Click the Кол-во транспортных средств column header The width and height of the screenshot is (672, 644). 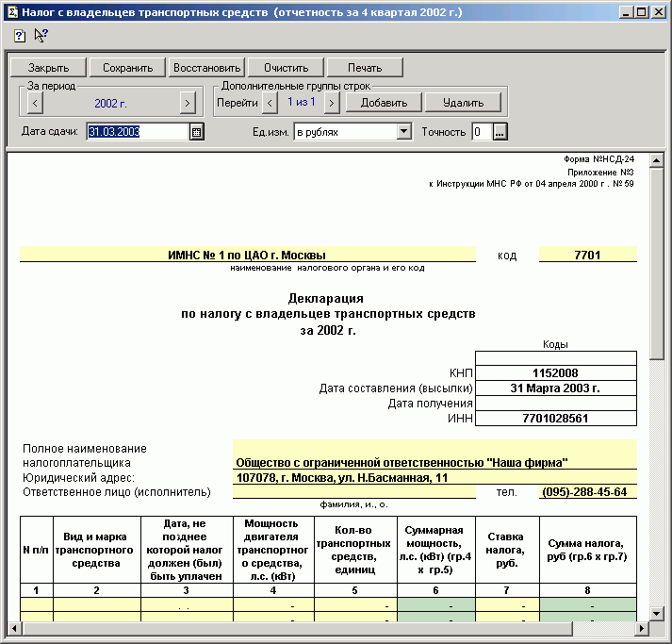tap(355, 550)
